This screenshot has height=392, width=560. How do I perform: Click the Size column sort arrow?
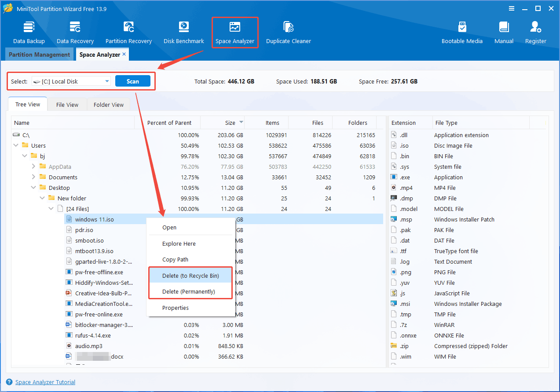click(241, 123)
